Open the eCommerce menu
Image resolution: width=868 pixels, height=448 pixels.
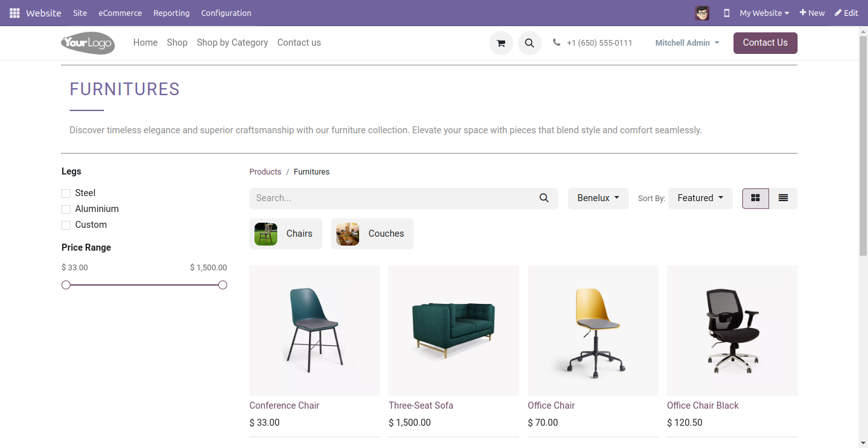point(120,13)
